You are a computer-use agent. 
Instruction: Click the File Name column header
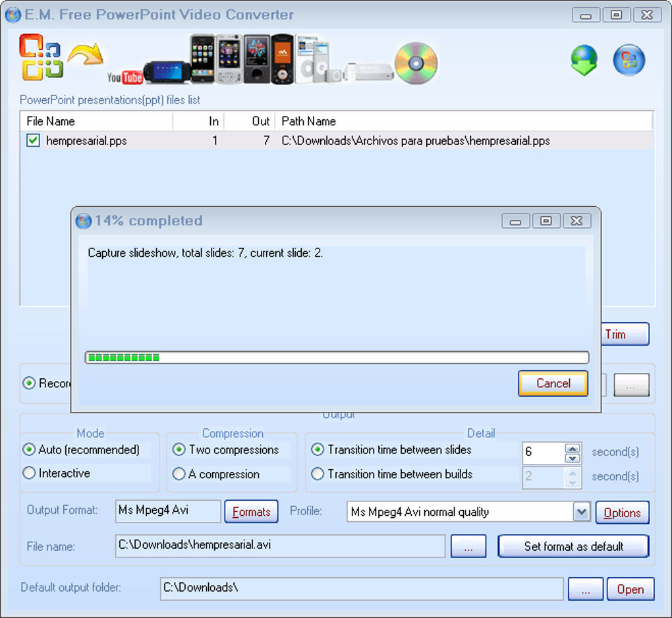96,121
